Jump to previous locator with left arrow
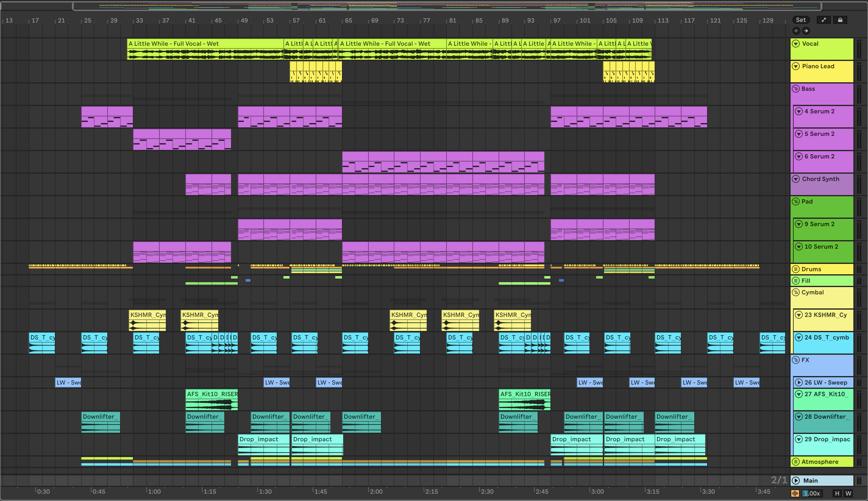This screenshot has width=868, height=501. coord(796,31)
